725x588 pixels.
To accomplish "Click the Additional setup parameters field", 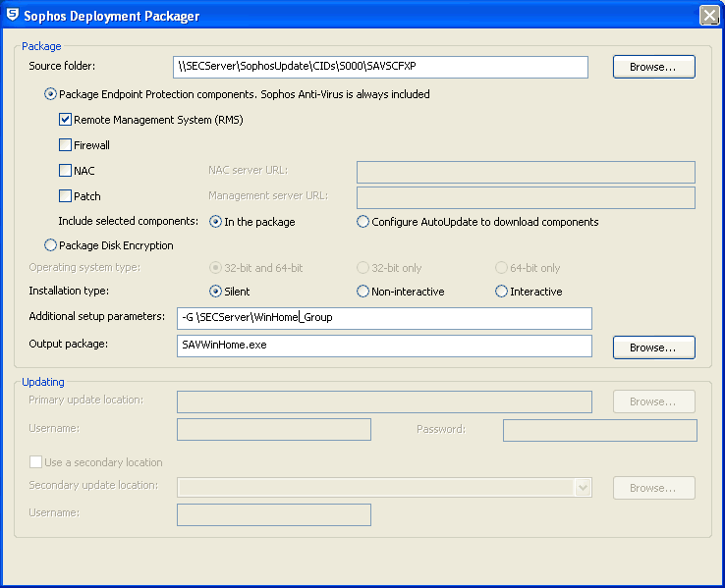I will (x=384, y=318).
